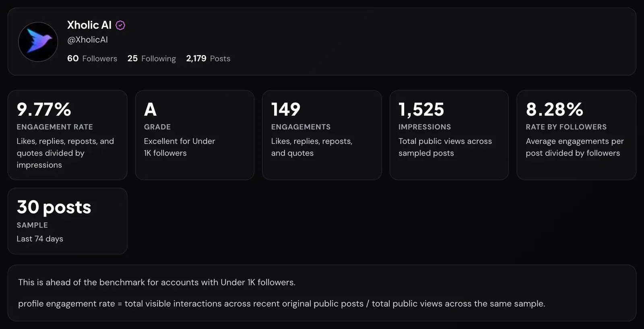Click the @XholicAI handle
This screenshot has height=329, width=644.
87,39
